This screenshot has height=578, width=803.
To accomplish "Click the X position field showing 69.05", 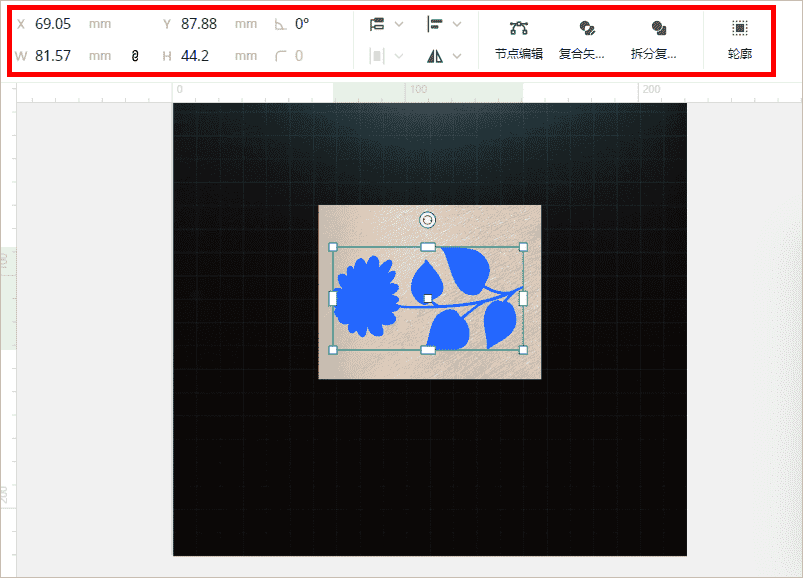I will (x=53, y=24).
